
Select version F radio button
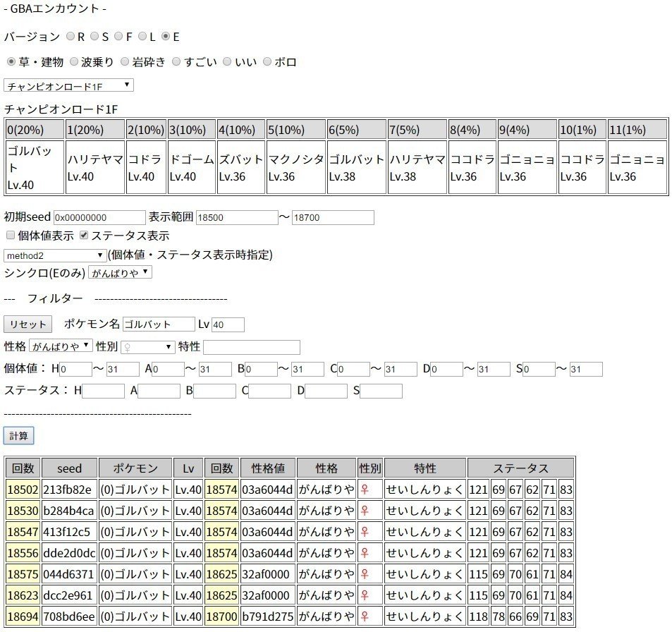pos(118,37)
